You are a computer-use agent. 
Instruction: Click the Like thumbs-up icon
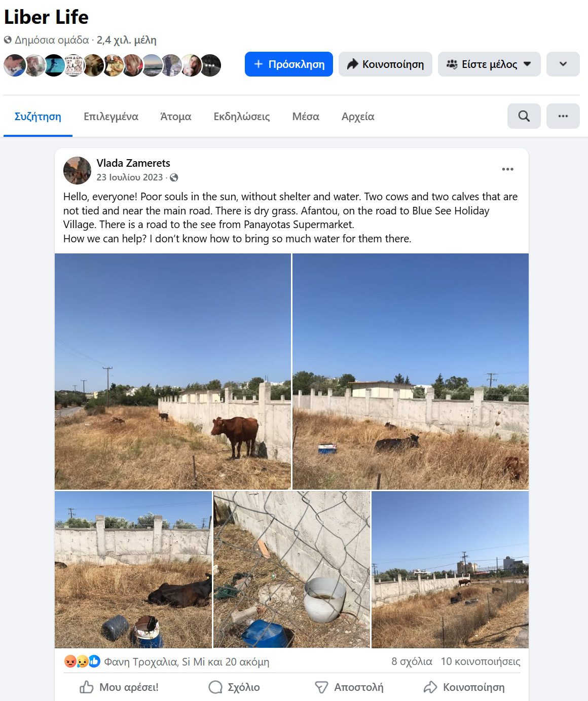click(x=87, y=687)
